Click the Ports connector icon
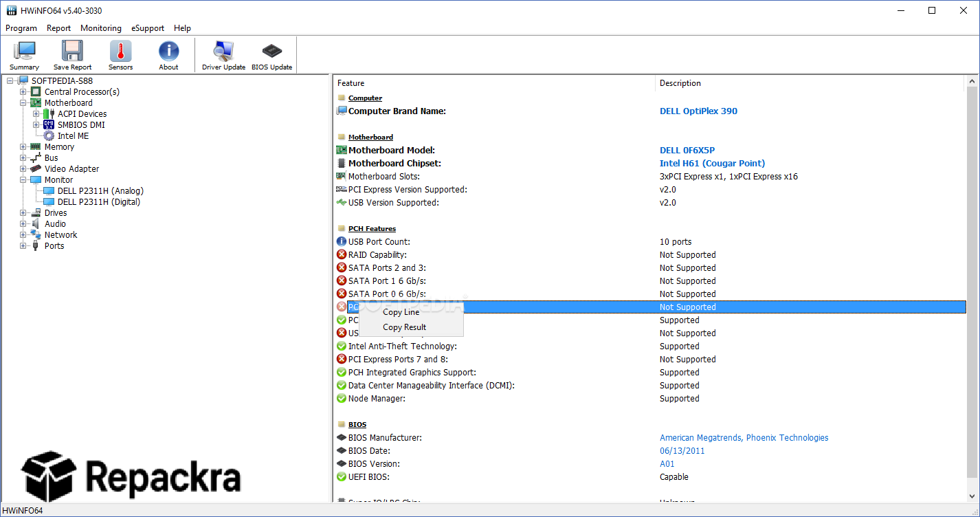 36,246
